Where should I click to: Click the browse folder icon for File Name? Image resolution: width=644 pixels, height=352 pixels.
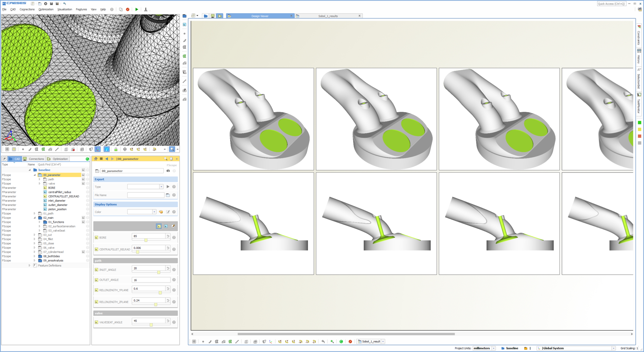[x=168, y=195]
